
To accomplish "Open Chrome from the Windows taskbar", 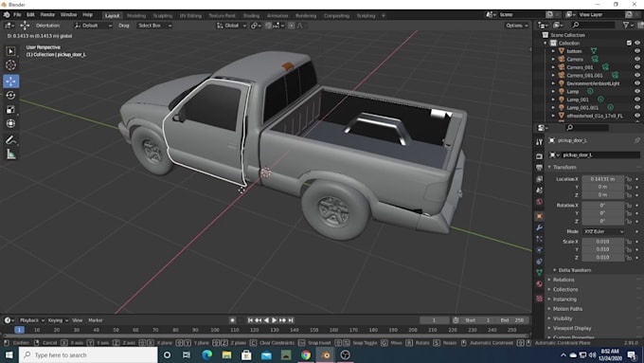I will tap(306, 354).
